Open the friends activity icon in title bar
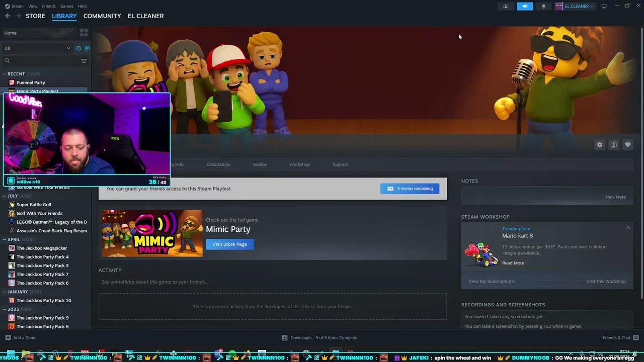Screen dimensions: 644x362 point(506,6)
